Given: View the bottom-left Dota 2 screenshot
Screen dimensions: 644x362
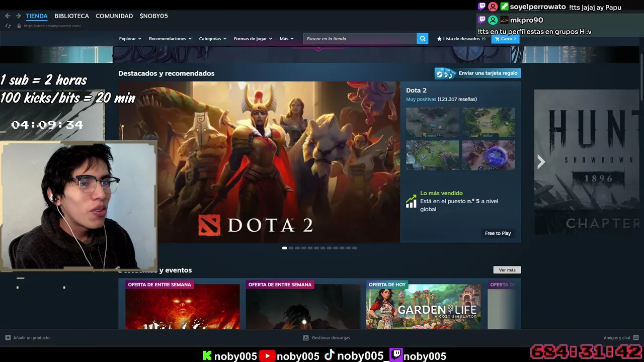Looking at the screenshot, I should point(433,155).
